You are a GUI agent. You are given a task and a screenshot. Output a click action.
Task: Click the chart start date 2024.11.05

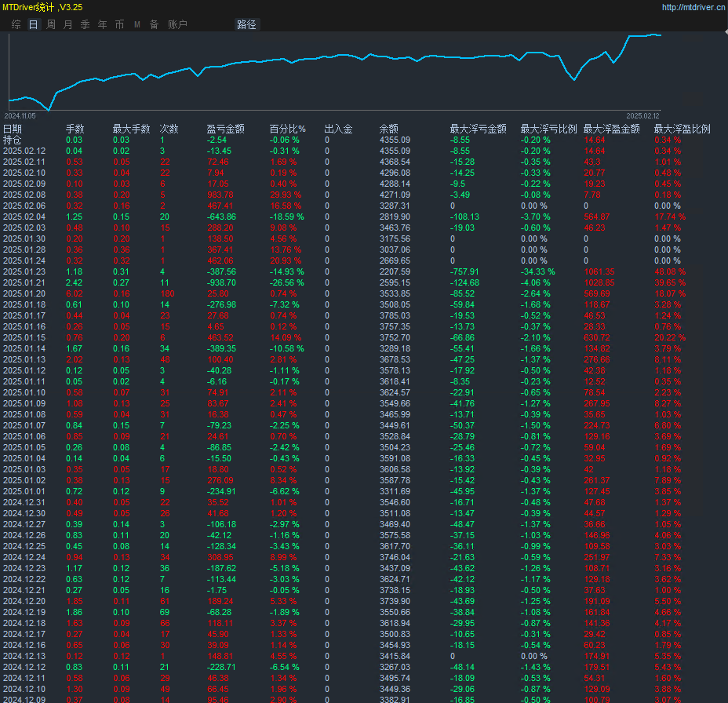(20, 116)
